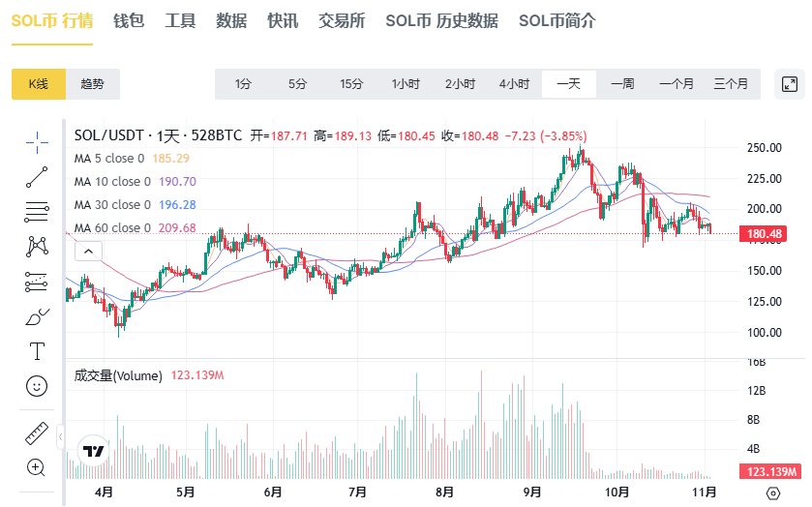Click the zoom-in magnifier tool
The width and height of the screenshot is (812, 507).
pyautogui.click(x=37, y=467)
